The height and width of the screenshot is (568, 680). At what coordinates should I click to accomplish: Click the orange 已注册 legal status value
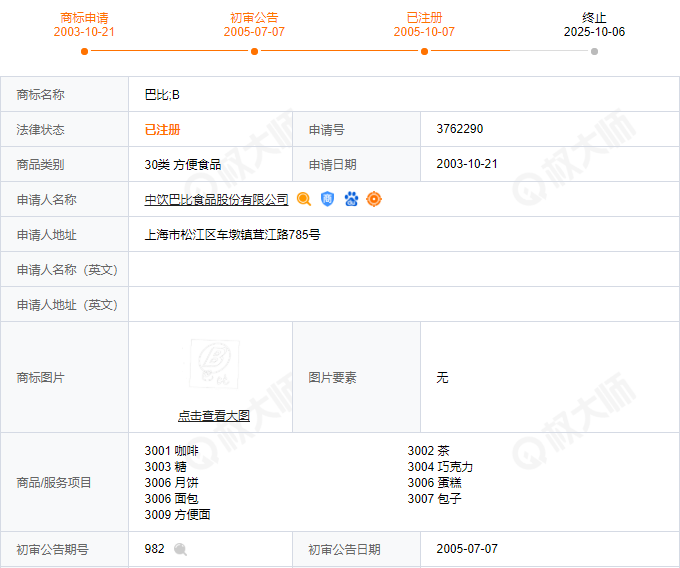click(162, 130)
